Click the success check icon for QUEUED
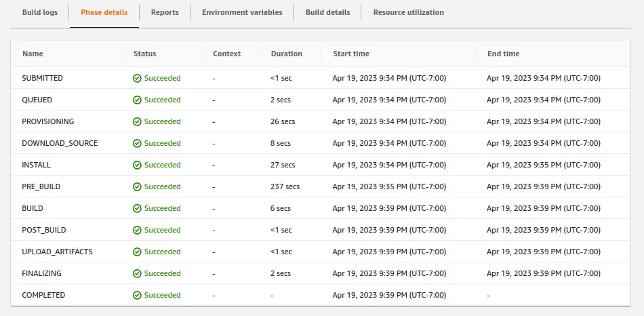The height and width of the screenshot is (316, 644). click(137, 100)
